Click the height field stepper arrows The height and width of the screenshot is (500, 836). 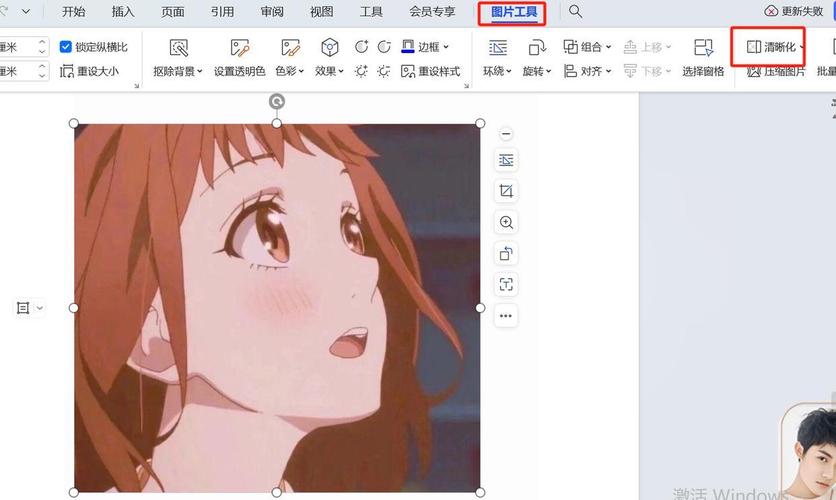pyautogui.click(x=42, y=47)
